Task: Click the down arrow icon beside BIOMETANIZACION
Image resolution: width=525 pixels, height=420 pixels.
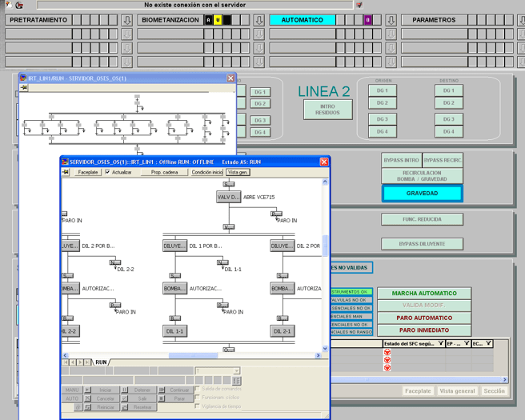Action: click(258, 20)
